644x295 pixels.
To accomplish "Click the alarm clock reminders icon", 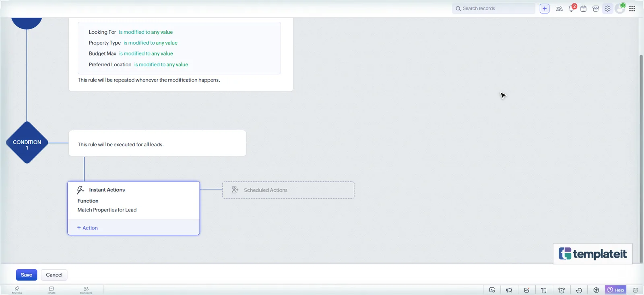I will tap(561, 290).
